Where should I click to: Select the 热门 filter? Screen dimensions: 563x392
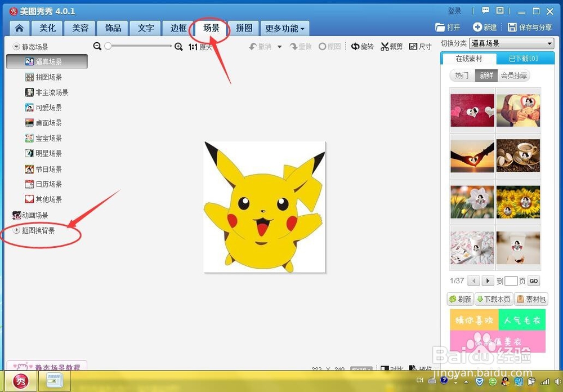462,75
